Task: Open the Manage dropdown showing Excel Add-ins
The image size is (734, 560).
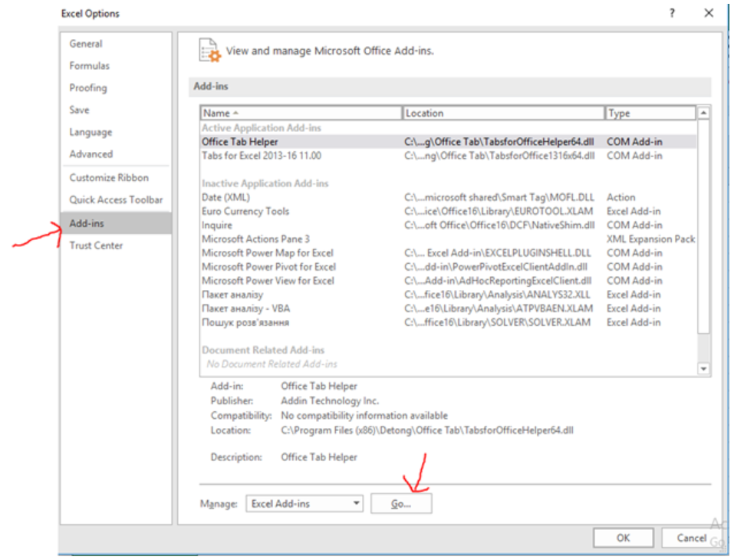Action: (x=304, y=504)
